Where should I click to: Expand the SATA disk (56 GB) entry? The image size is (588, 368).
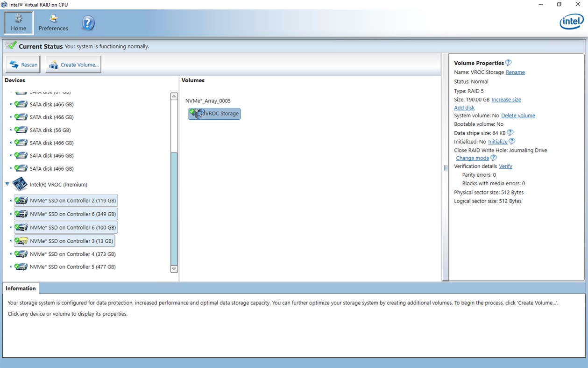[x=11, y=130]
